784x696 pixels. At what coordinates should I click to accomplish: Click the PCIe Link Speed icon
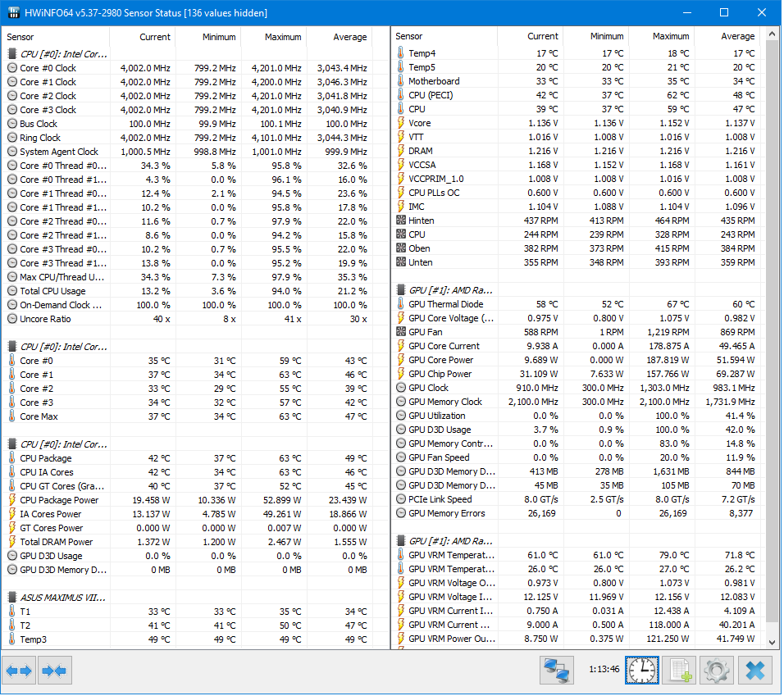tap(401, 499)
